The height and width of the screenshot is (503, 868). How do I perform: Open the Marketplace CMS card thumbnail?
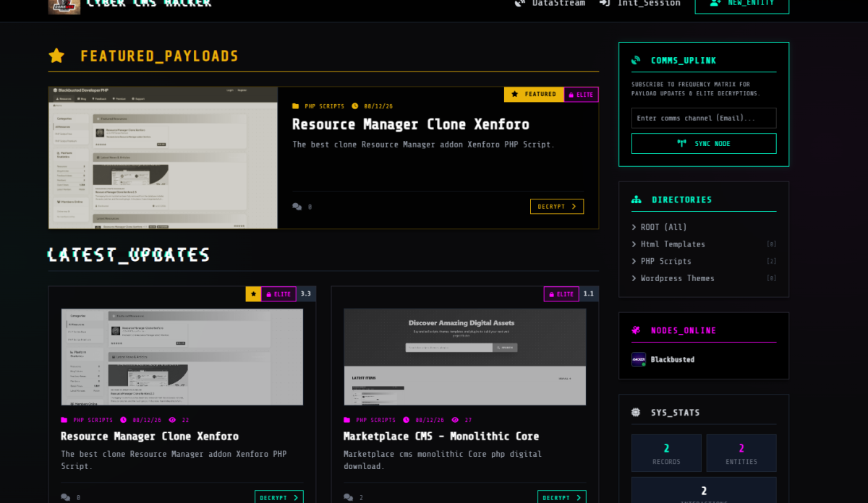click(x=465, y=357)
